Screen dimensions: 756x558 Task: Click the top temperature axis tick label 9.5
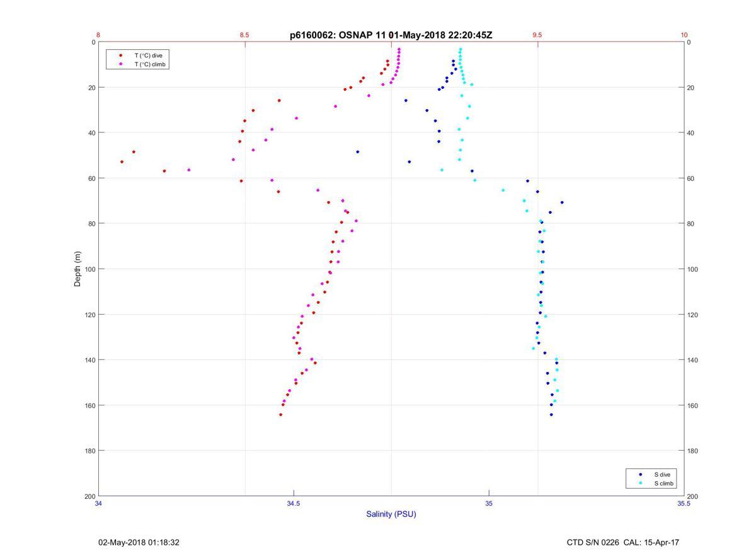(537, 35)
